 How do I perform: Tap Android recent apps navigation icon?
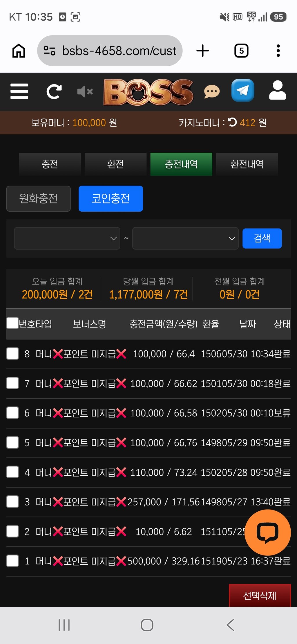[64, 625]
